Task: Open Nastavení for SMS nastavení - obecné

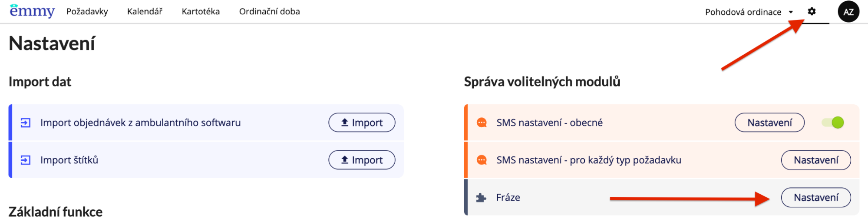Action: pyautogui.click(x=769, y=123)
